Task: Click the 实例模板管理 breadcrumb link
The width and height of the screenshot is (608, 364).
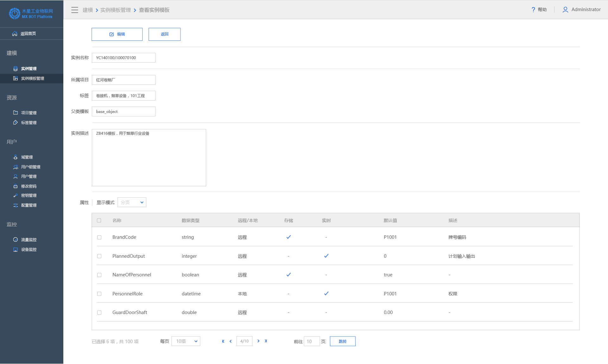Action: (x=116, y=10)
